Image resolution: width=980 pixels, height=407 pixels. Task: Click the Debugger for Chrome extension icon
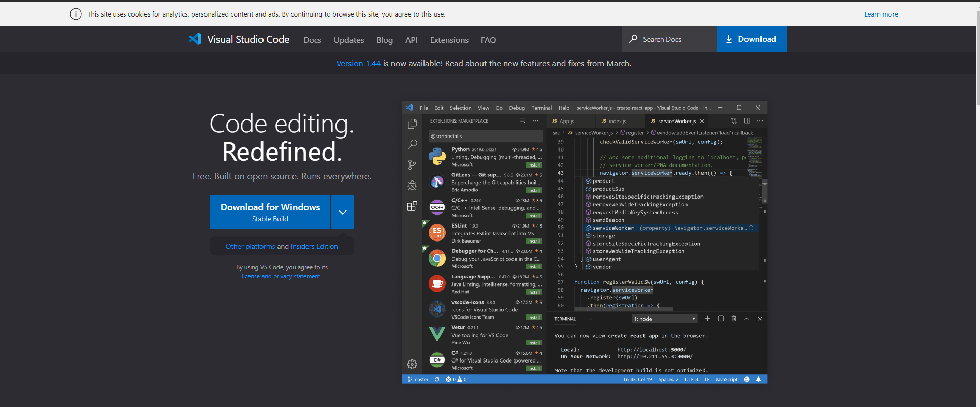[437, 258]
